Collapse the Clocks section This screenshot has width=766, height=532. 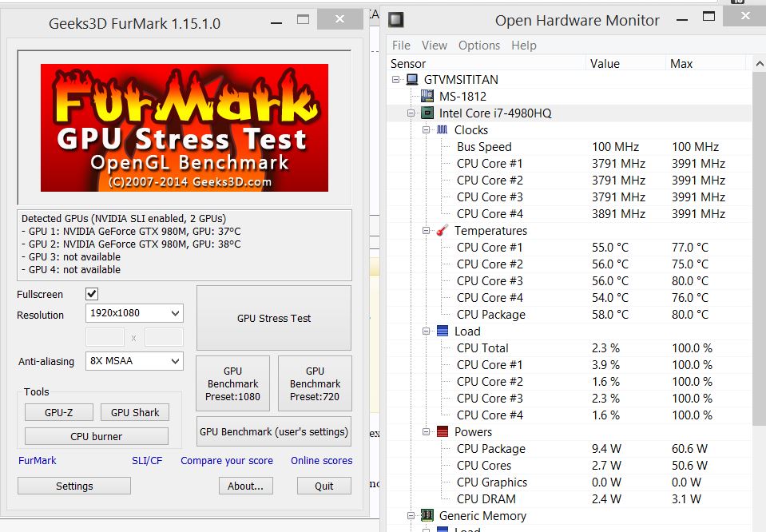click(426, 130)
